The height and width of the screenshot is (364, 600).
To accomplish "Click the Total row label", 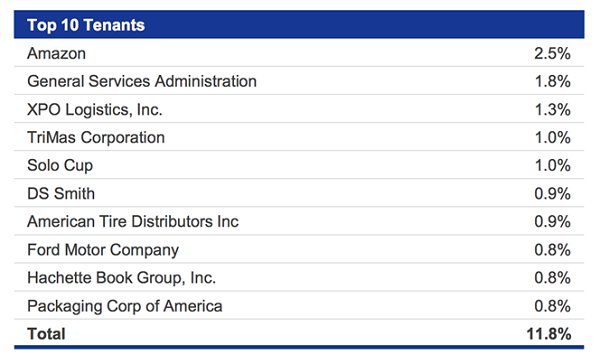I will point(46,334).
